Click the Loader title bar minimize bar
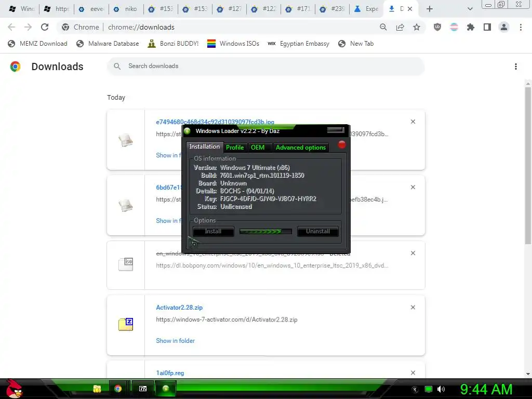This screenshot has width=532, height=399. 336,129
